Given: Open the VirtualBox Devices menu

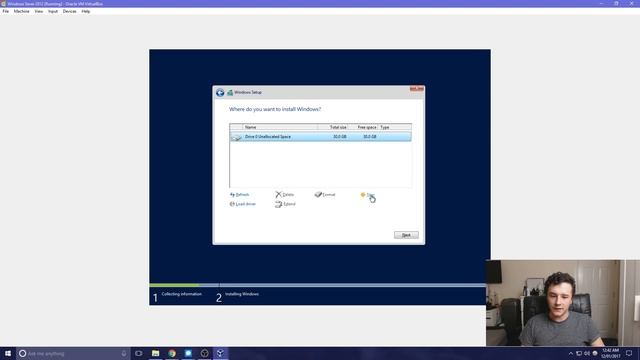Looking at the screenshot, I should tap(69, 11).
